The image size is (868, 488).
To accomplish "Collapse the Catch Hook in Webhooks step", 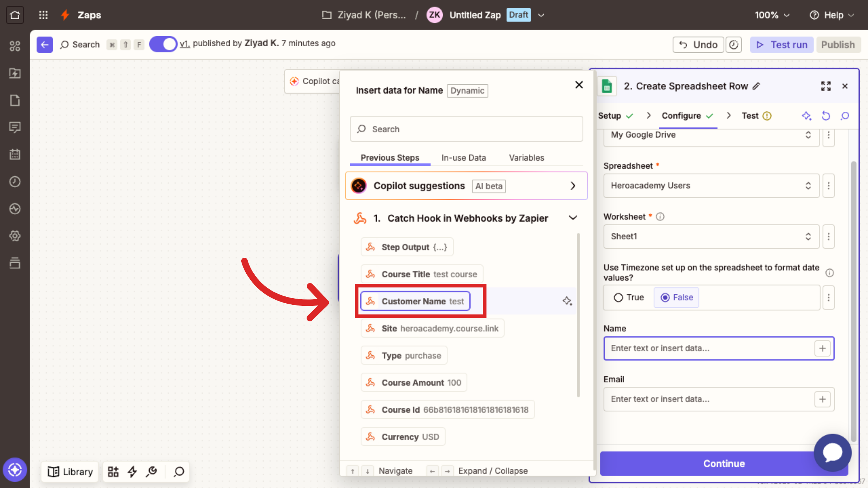I will pyautogui.click(x=573, y=218).
